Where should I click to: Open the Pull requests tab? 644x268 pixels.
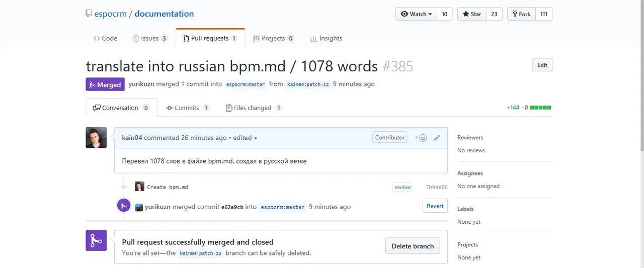(x=210, y=38)
